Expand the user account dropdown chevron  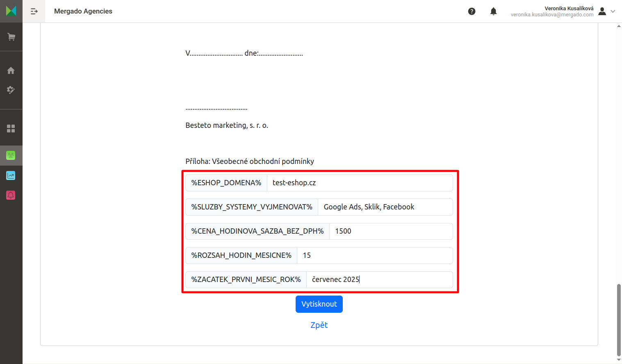613,11
